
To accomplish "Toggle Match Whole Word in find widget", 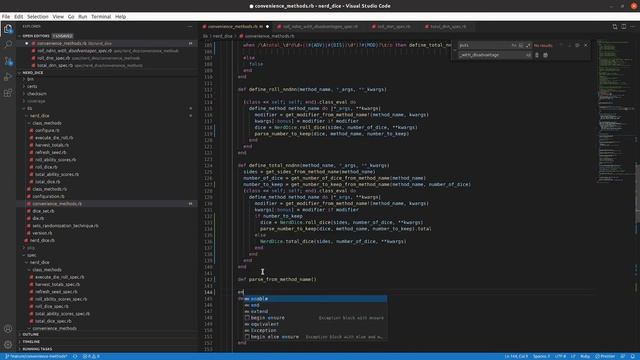I will (521, 45).
